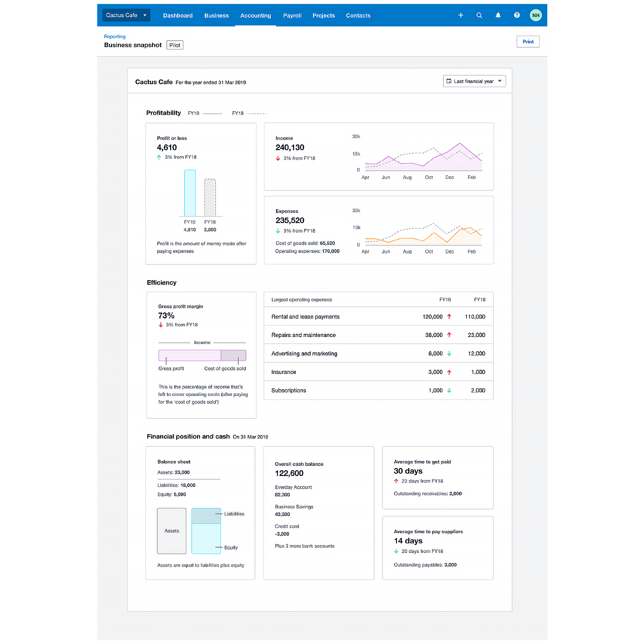
Task: Click the Pilot badge
Action: pos(175,44)
